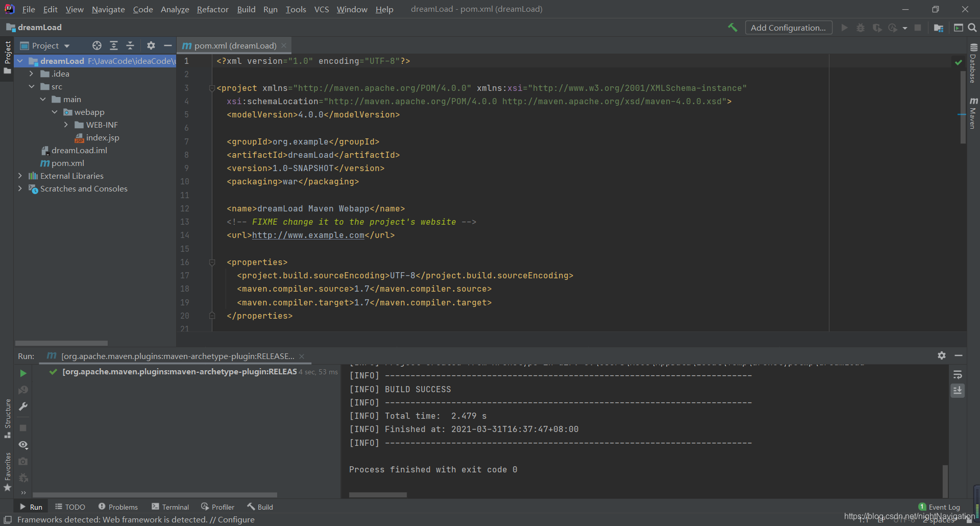Toggle Project side tab button
980x526 pixels.
8,57
